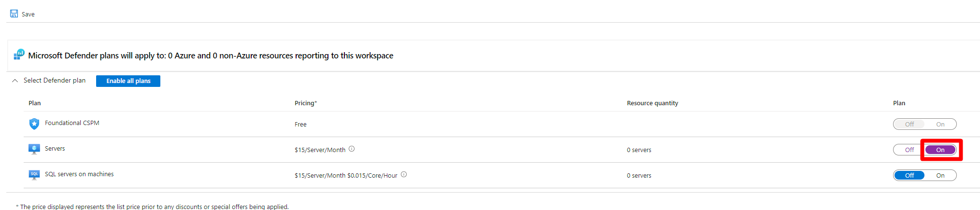Click the Servers monitor icon
This screenshot has height=210, width=980.
tap(34, 149)
